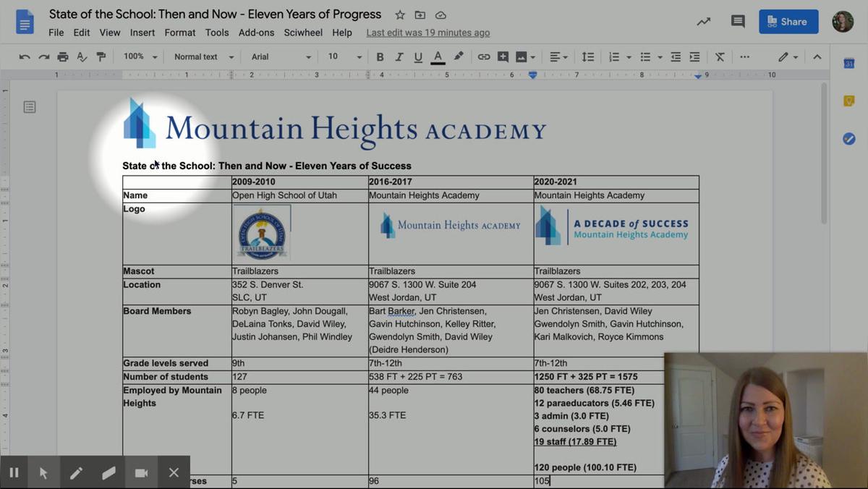Go to Docs home via blue document icon
Viewport: 868px width, 489px height.
coord(25,22)
